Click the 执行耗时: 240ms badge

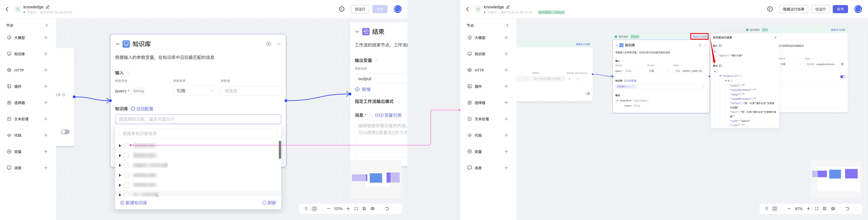click(x=551, y=12)
